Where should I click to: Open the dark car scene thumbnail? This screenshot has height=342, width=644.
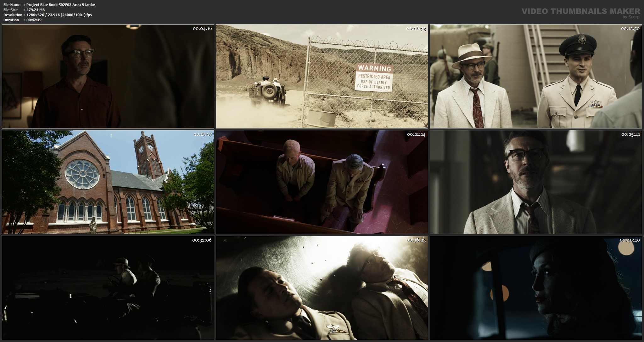tap(108, 288)
